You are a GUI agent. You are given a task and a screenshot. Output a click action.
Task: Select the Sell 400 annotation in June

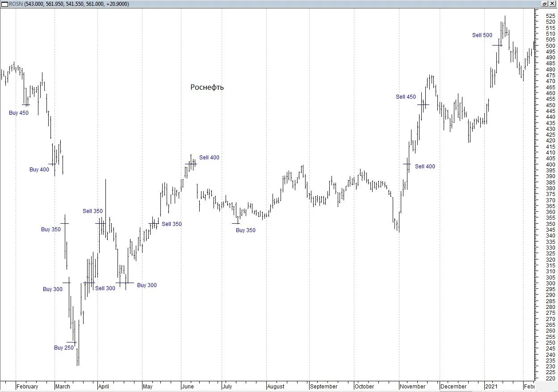[x=210, y=158]
